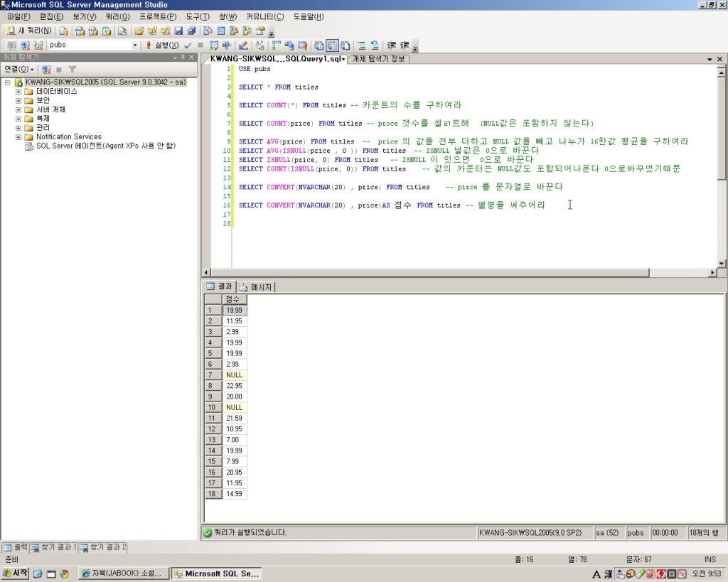Viewport: 728px width, 582px height.
Task: Open the Registered Servers window icon
Action: point(208,31)
